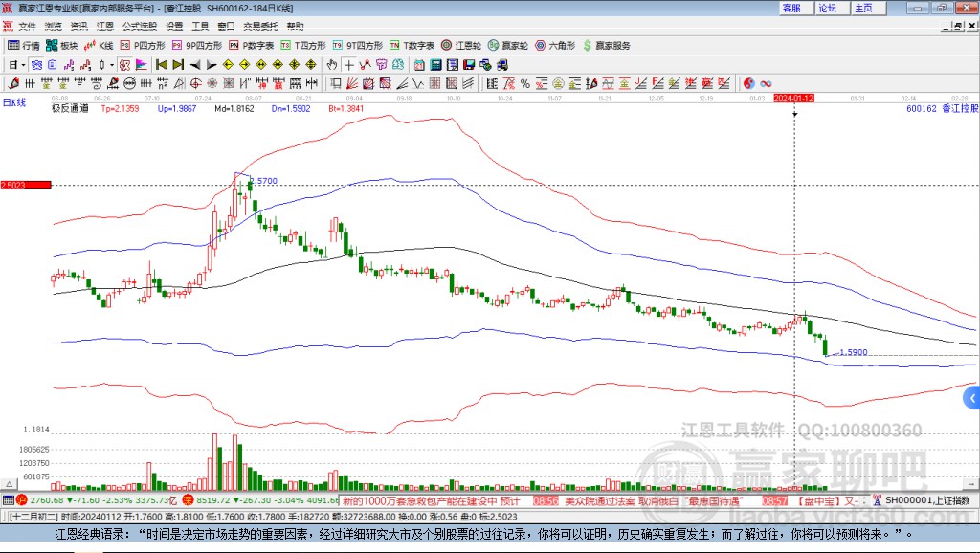The image size is (980, 553).
Task: Open the 文件 menu
Action: click(27, 26)
